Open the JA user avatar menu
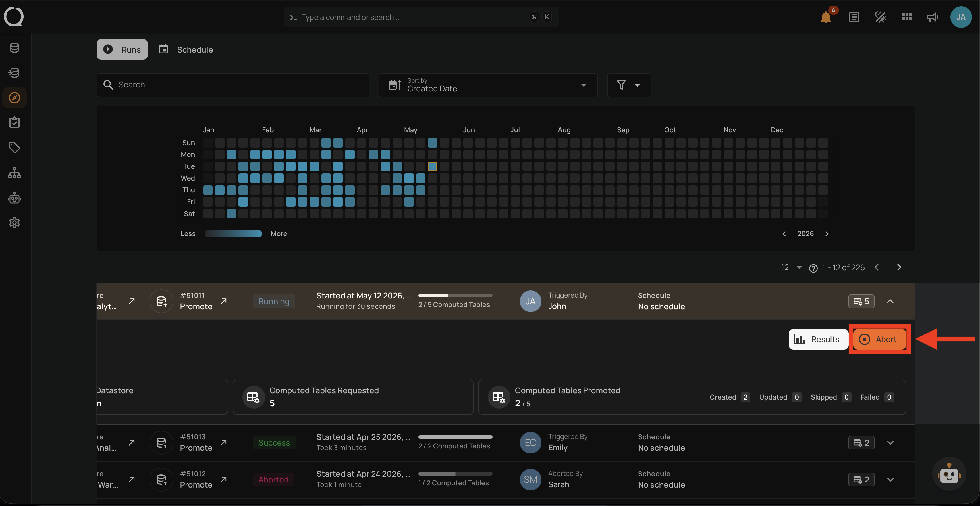The height and width of the screenshot is (506, 980). tap(961, 17)
